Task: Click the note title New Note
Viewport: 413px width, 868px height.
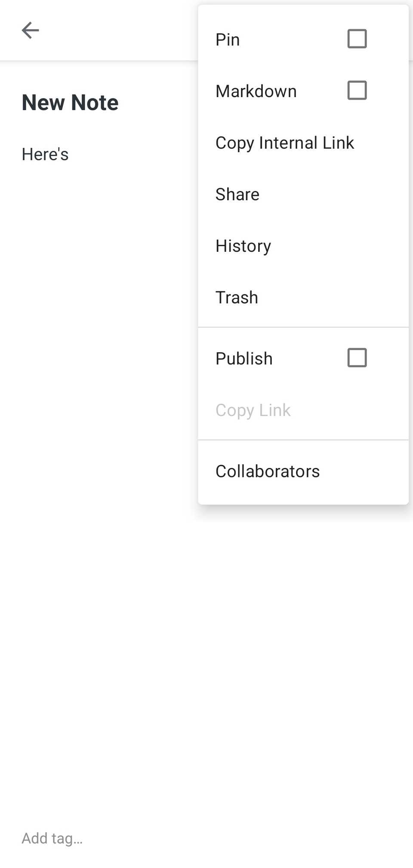Action: (70, 102)
